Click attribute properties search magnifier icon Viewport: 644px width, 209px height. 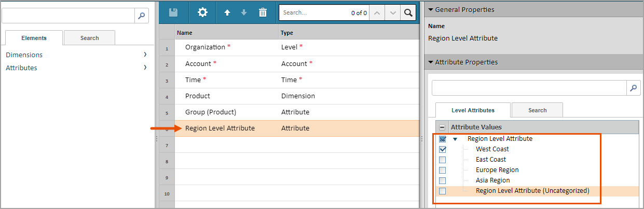tap(634, 88)
